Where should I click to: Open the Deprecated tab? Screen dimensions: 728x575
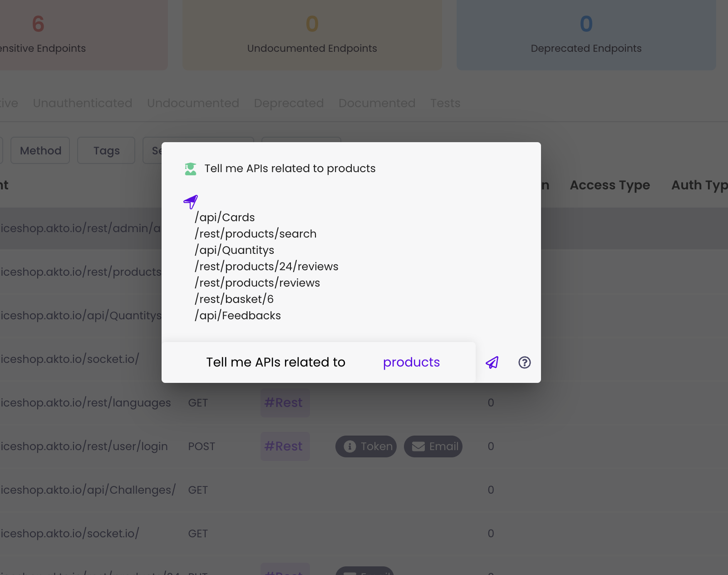point(289,103)
